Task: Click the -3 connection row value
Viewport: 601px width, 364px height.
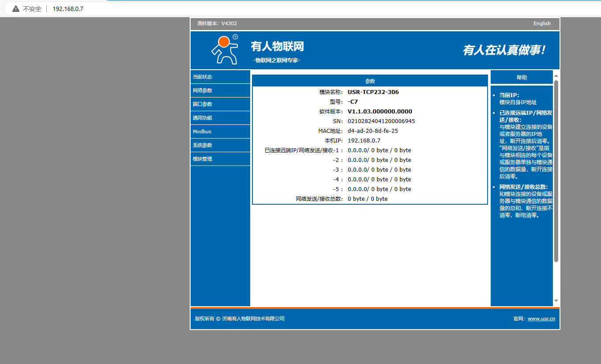Action: (379, 170)
